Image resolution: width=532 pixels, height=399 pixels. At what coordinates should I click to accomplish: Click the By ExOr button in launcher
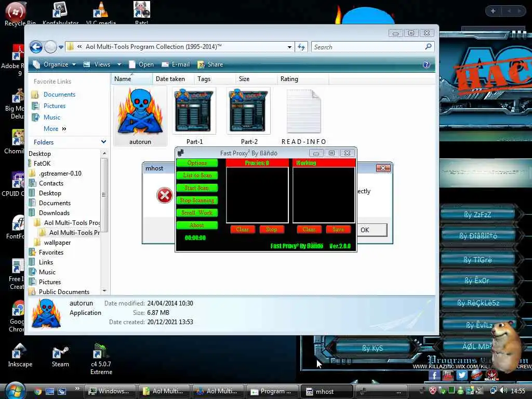coord(478,281)
